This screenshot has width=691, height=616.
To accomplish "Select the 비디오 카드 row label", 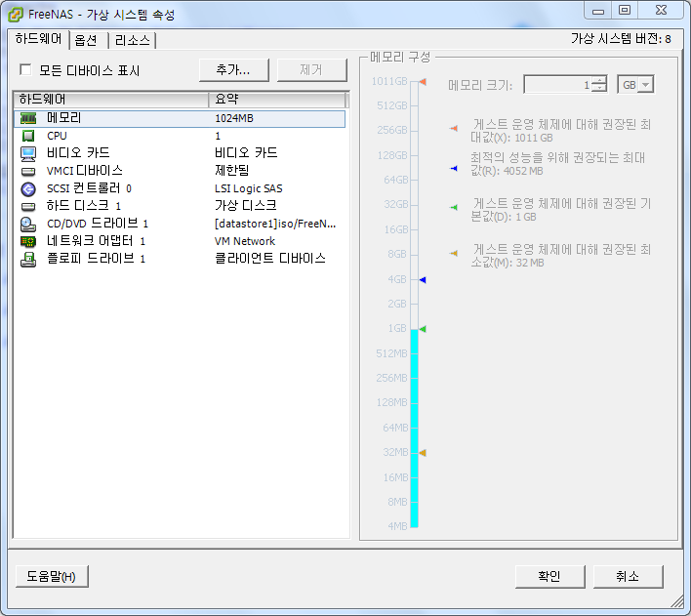I will [78, 153].
